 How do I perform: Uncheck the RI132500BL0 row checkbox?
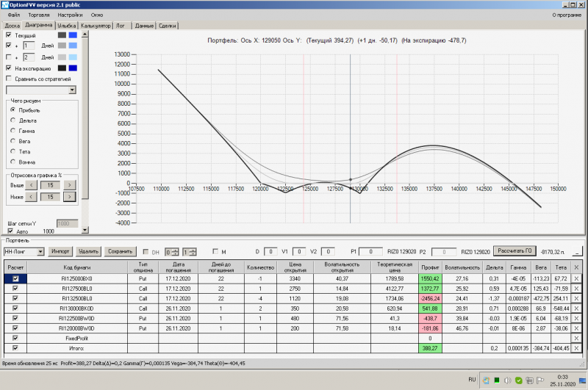click(15, 298)
